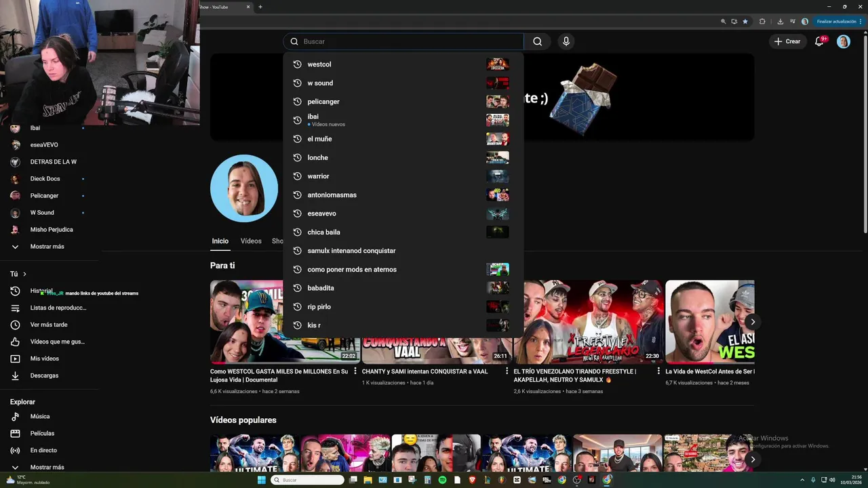Open Descargas in the sidebar

49,375
